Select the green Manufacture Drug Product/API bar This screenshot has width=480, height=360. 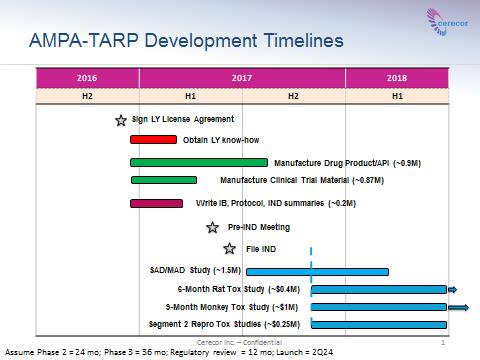coord(199,163)
